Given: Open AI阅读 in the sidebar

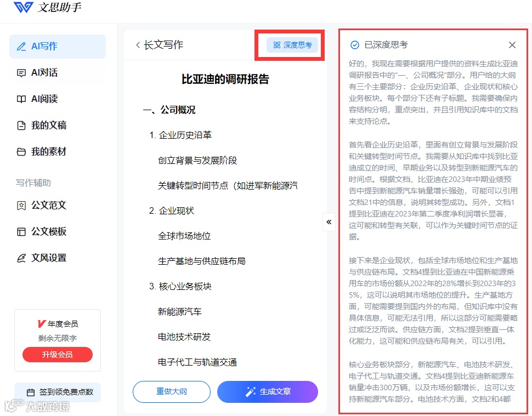Looking at the screenshot, I should [x=58, y=99].
